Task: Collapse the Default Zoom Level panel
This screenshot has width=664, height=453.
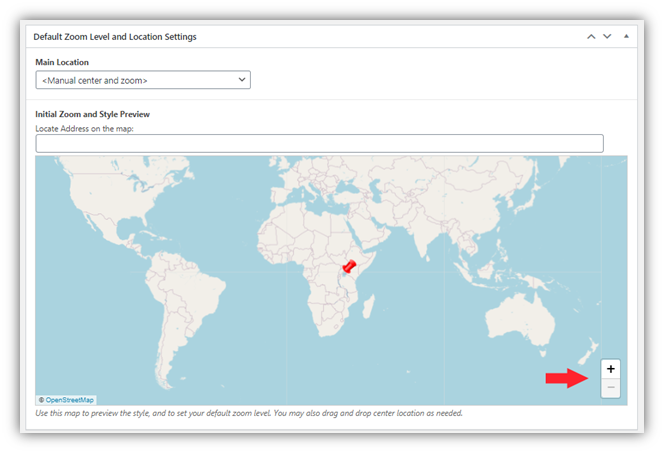Action: point(626,37)
